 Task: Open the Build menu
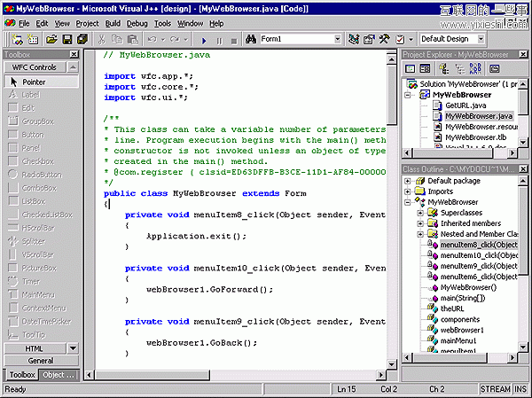coord(112,23)
